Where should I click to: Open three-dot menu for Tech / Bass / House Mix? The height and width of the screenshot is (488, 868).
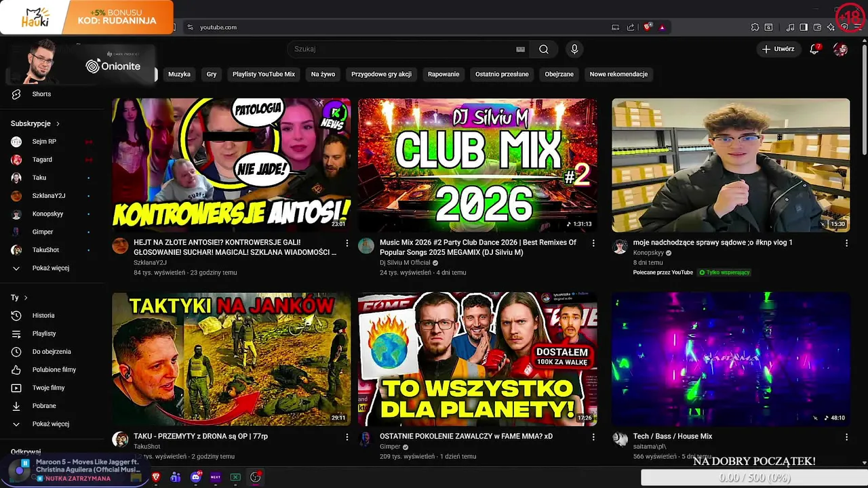coord(846,437)
